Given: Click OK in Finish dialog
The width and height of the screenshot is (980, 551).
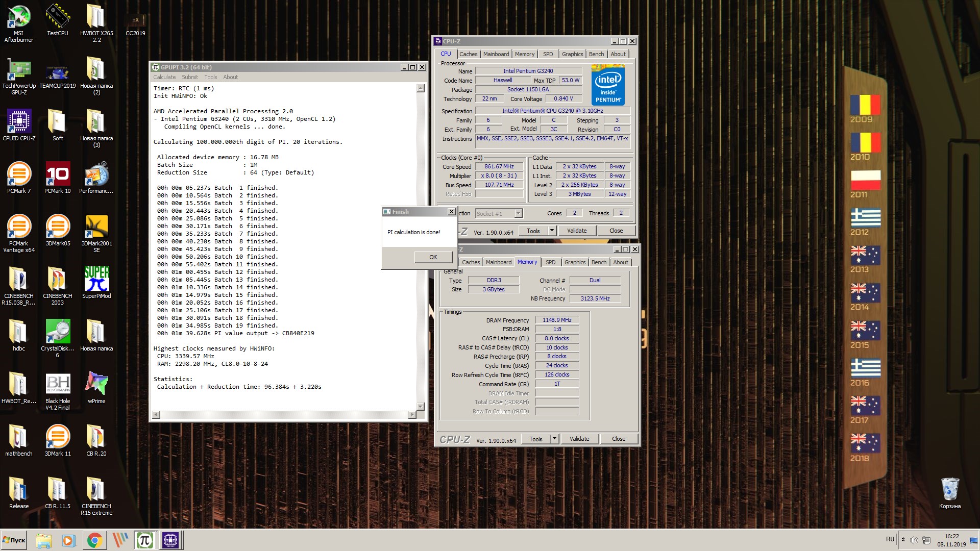Looking at the screenshot, I should [x=433, y=257].
